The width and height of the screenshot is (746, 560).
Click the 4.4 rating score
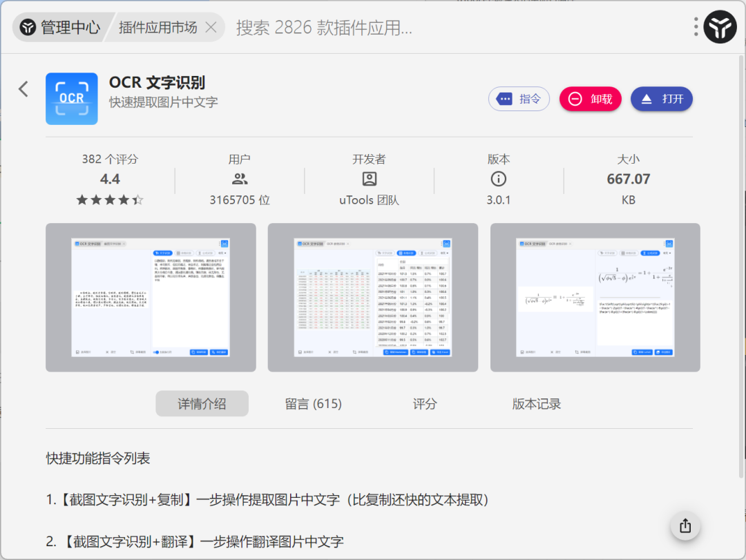[110, 179]
